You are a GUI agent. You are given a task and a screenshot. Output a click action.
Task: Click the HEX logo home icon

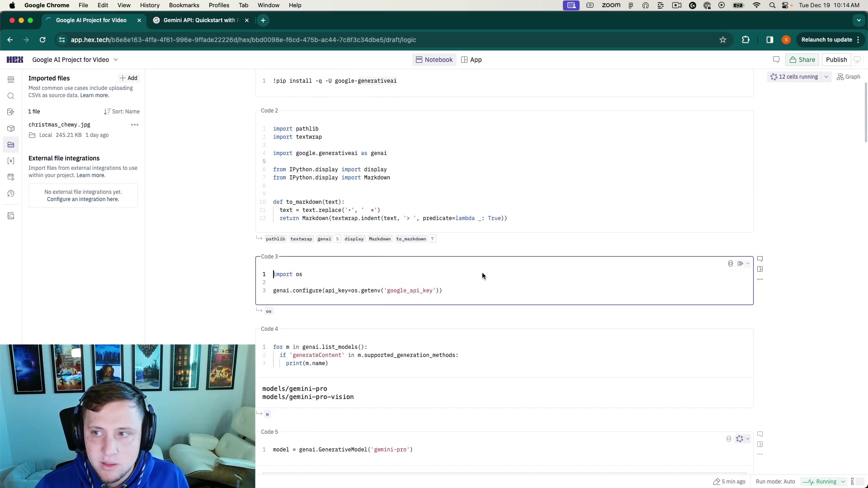[15, 60]
